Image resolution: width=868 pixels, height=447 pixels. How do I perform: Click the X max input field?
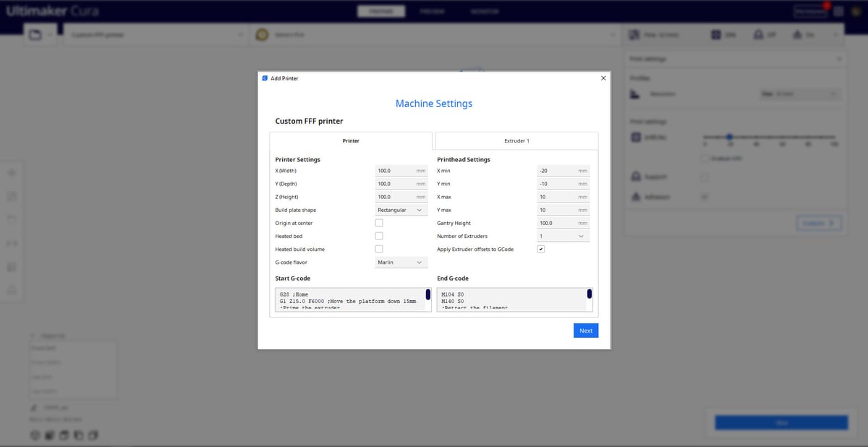(x=563, y=197)
